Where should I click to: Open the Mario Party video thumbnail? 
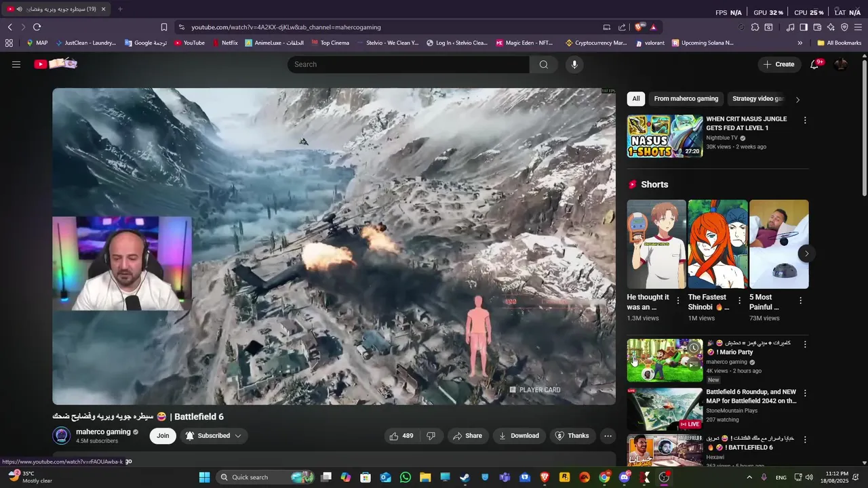[665, 361]
